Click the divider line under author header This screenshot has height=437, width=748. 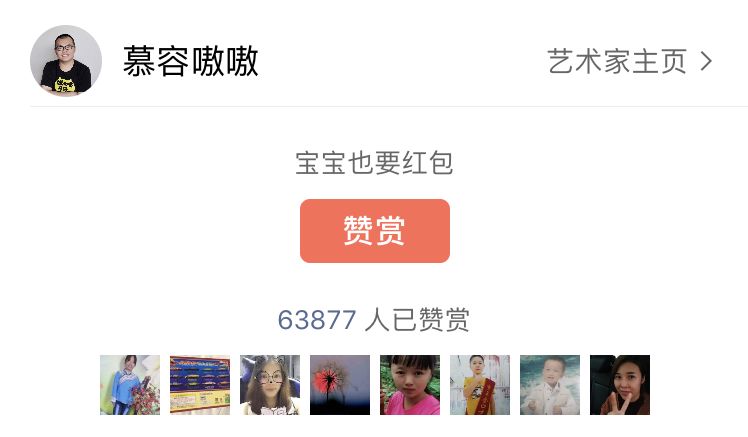tap(389, 106)
